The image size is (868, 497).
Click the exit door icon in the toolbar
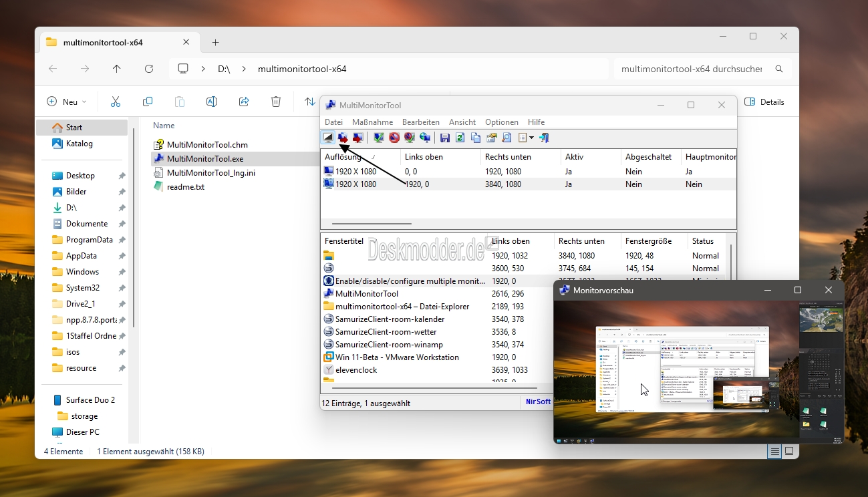point(544,138)
